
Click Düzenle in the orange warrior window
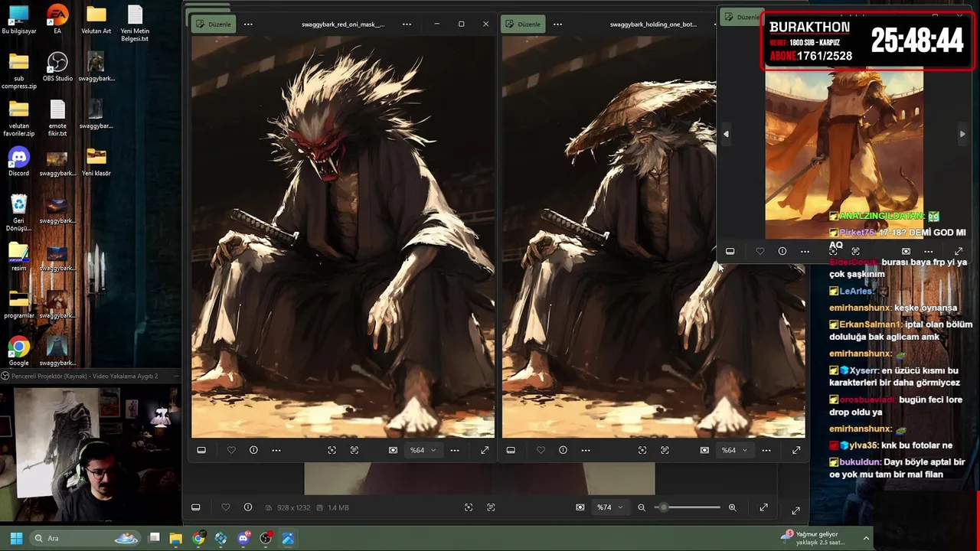coord(742,17)
